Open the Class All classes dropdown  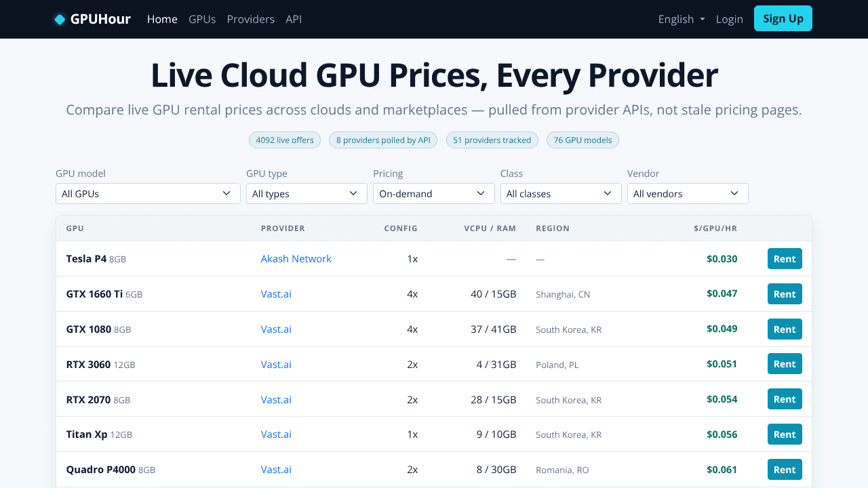coord(561,193)
